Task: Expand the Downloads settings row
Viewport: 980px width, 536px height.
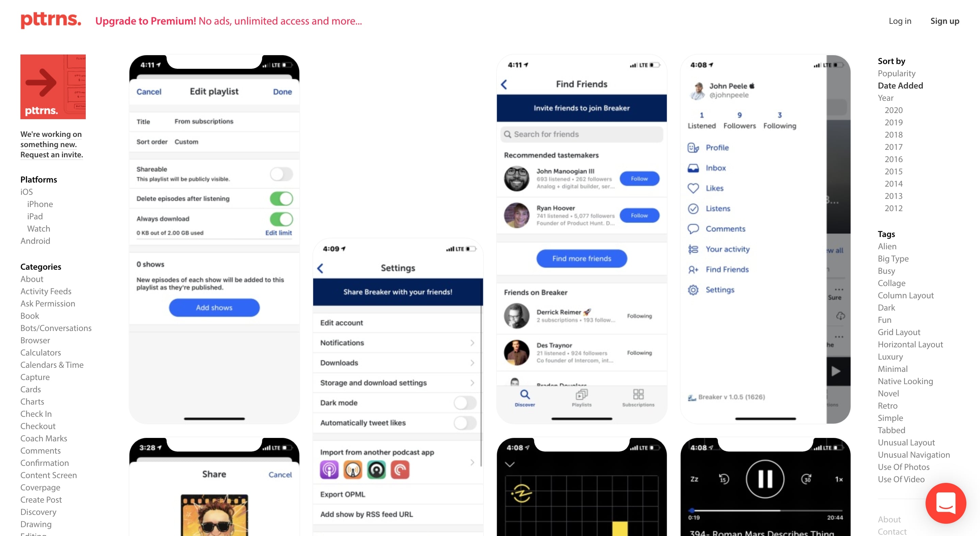Action: coord(397,362)
